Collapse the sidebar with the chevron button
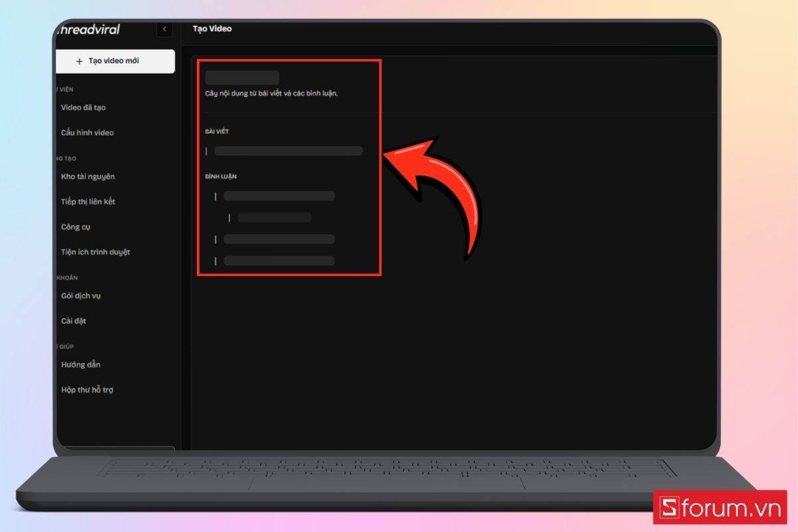 tap(164, 29)
